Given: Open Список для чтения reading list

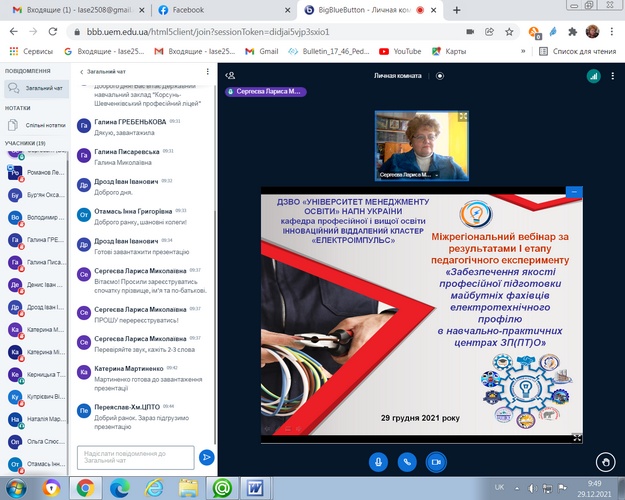Looking at the screenshot, I should click(x=578, y=51).
